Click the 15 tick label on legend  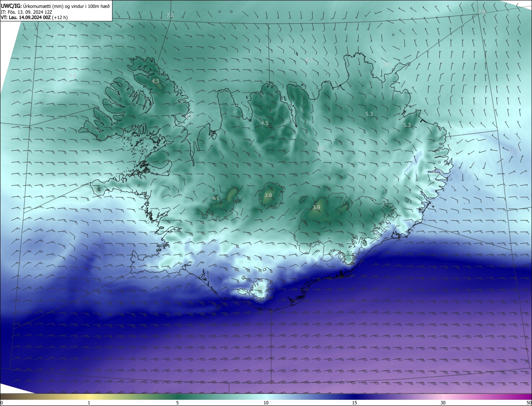coord(355,403)
